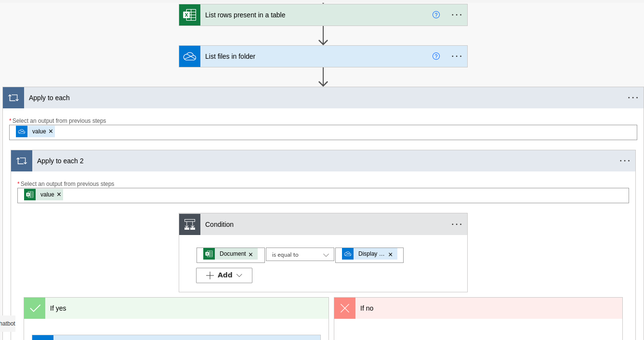This screenshot has width=644, height=340.
Task: Open the menu on Apply to each header
Action: click(x=632, y=97)
